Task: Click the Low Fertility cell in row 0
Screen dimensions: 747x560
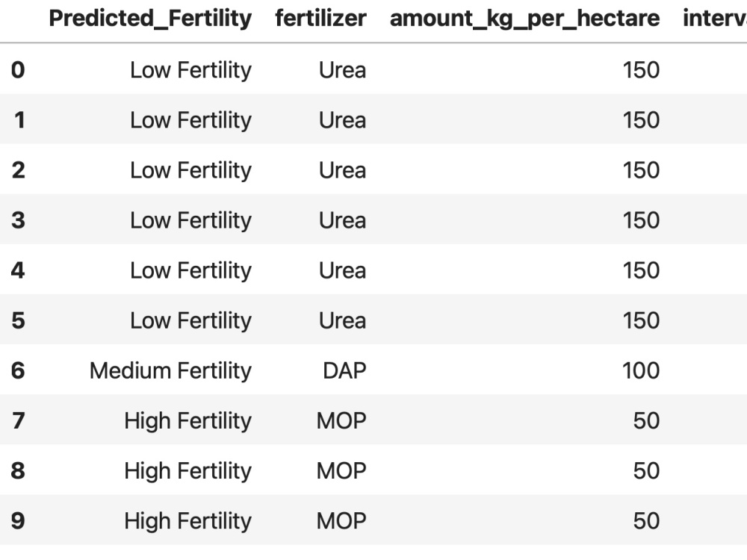Action: (x=190, y=70)
